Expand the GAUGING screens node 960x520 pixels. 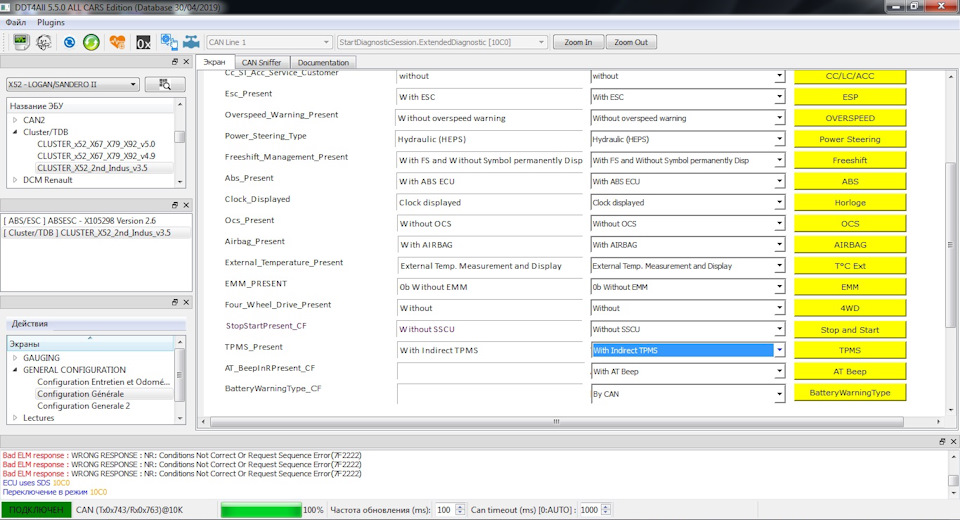tap(15, 358)
